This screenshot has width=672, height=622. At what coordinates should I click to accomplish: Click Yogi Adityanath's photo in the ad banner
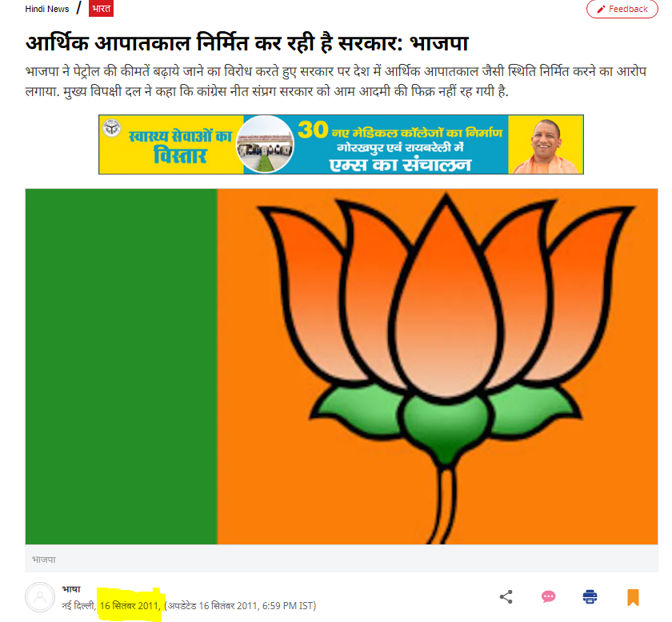coord(545,146)
